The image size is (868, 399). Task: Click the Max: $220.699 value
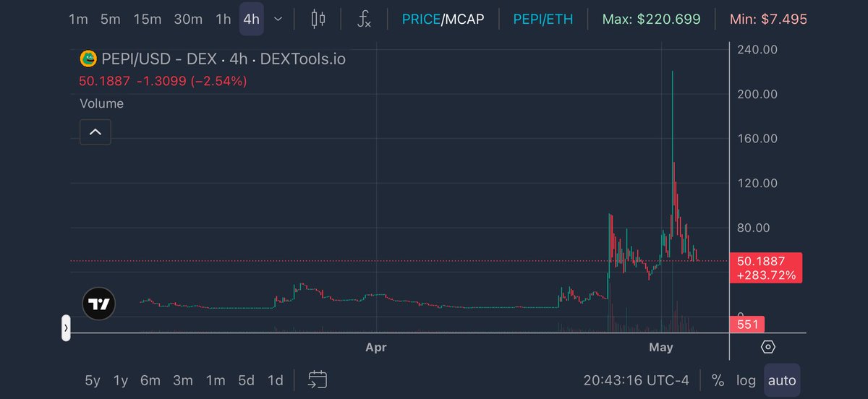point(651,19)
